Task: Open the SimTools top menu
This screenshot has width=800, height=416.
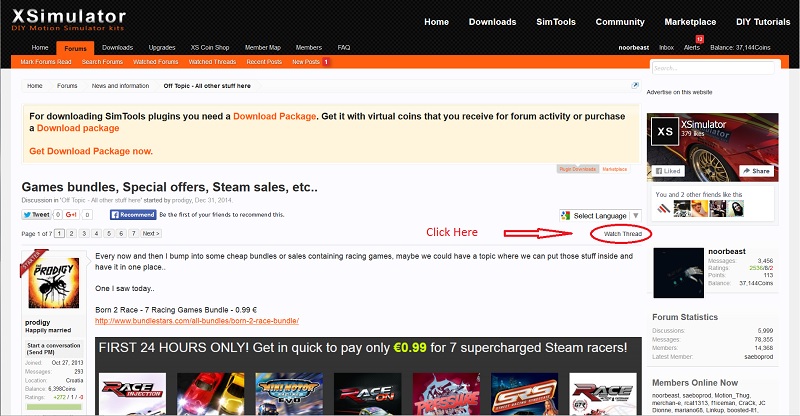Action: pos(556,22)
